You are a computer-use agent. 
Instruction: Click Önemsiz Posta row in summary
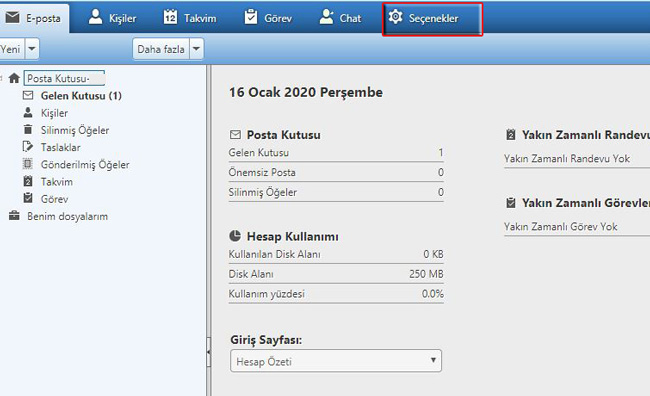click(x=336, y=172)
